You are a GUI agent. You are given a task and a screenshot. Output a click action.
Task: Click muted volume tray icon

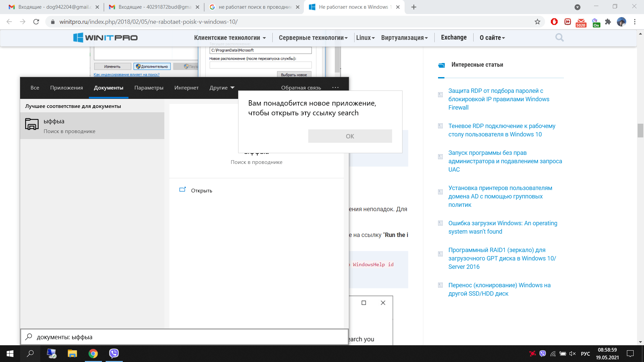coord(573,354)
